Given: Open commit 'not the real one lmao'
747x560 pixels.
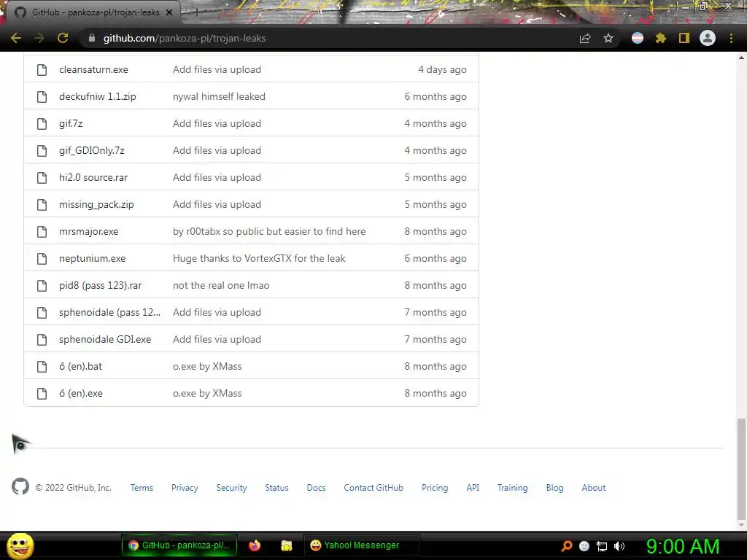Looking at the screenshot, I should pyautogui.click(x=221, y=285).
